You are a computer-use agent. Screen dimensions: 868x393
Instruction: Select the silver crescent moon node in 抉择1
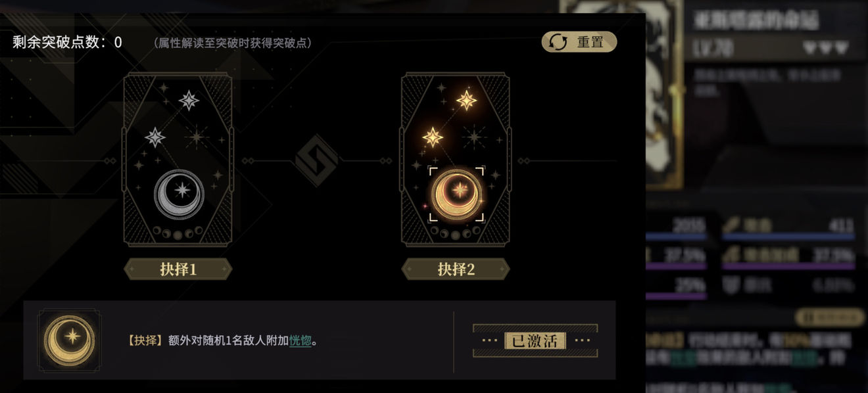[x=179, y=195]
